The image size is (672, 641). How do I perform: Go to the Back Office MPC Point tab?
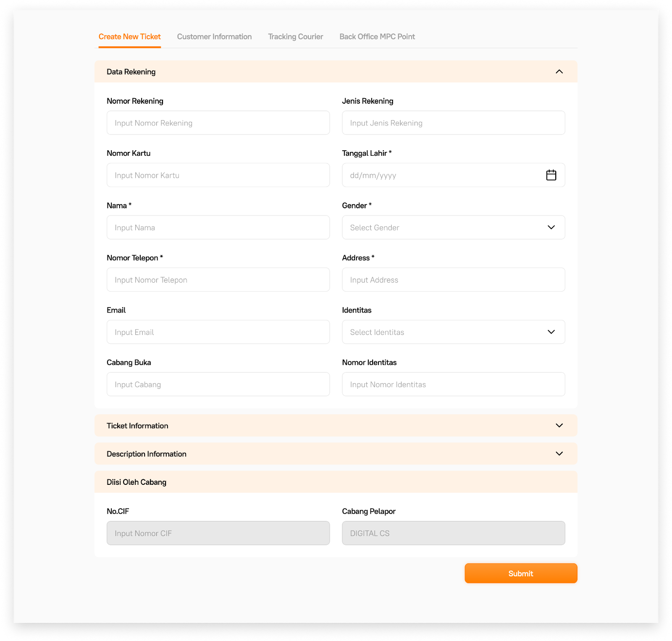point(377,37)
